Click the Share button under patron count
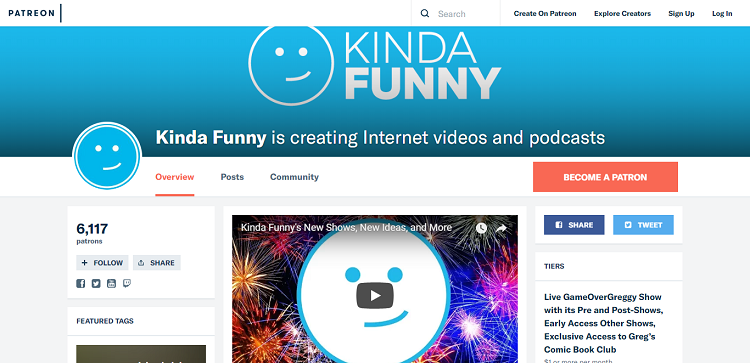This screenshot has width=750, height=363. pyautogui.click(x=156, y=263)
